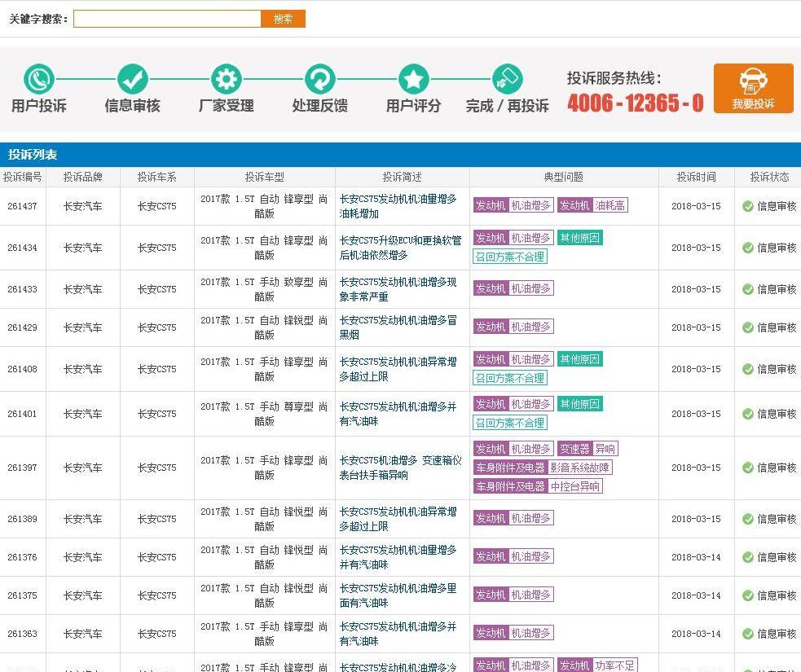Viewport: 801px width, 672px height.
Task: Click date 2018-03-14 in row 261376
Action: [x=696, y=557]
